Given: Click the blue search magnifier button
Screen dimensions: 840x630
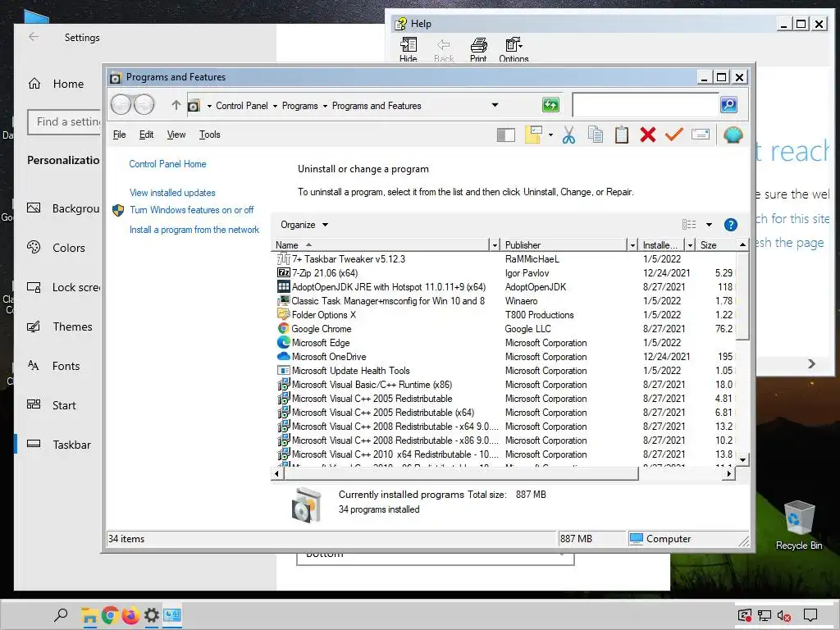Looking at the screenshot, I should (x=728, y=104).
